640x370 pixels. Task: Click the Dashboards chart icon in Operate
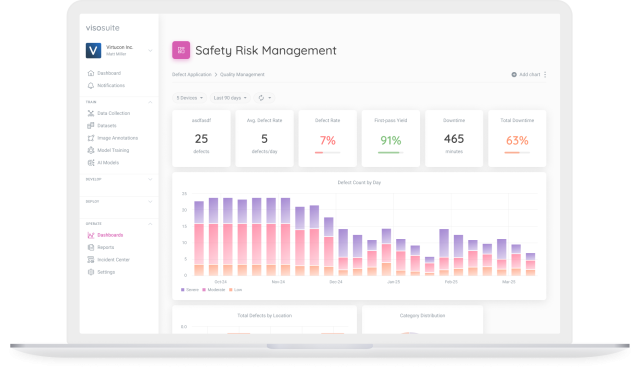tap(91, 235)
